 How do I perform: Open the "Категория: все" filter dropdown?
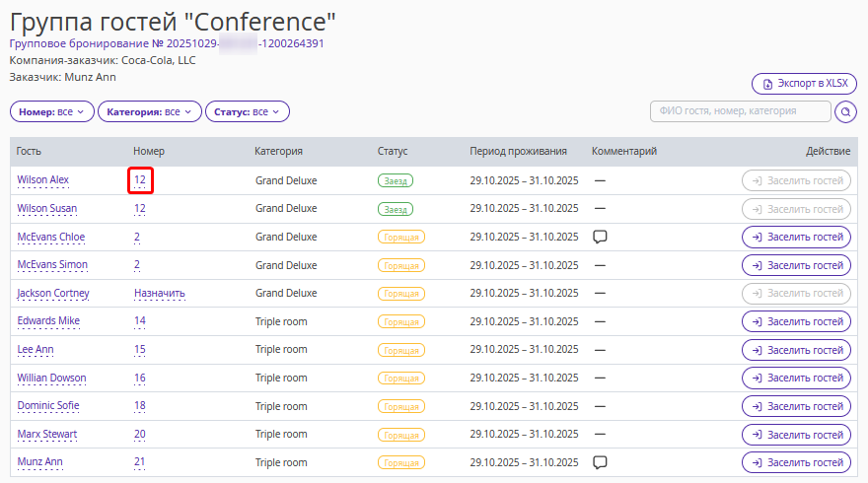pyautogui.click(x=149, y=112)
